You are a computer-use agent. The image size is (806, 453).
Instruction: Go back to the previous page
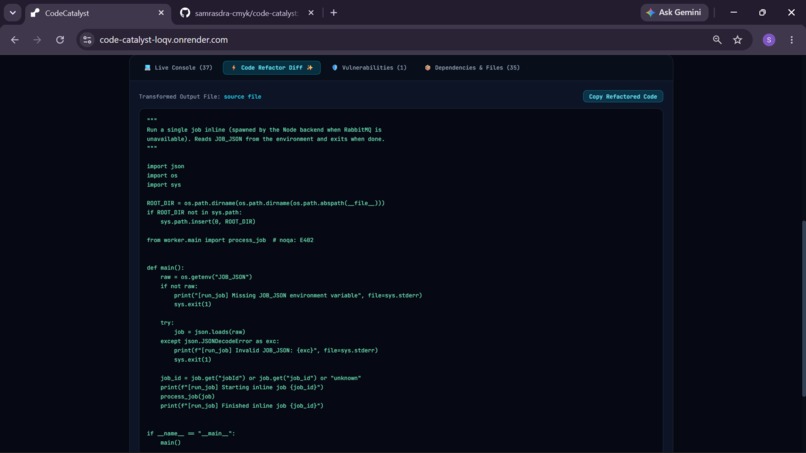15,40
